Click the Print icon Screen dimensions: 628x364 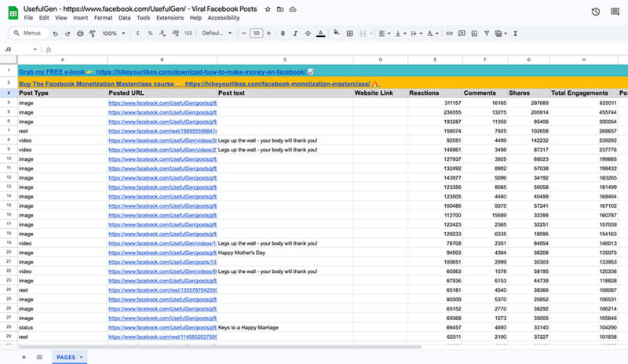tap(80, 34)
